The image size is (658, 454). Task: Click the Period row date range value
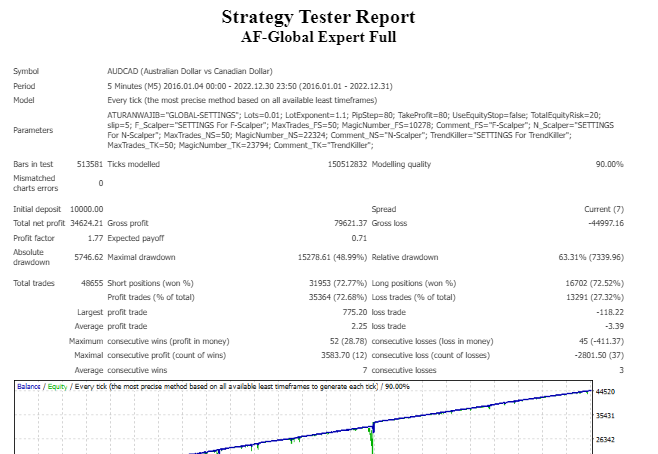pos(225,86)
